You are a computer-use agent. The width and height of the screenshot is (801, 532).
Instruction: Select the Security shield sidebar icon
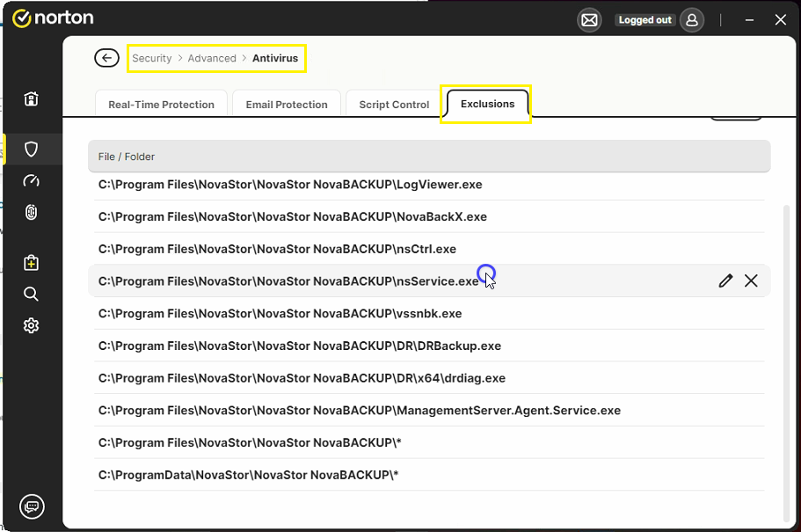[x=31, y=149]
